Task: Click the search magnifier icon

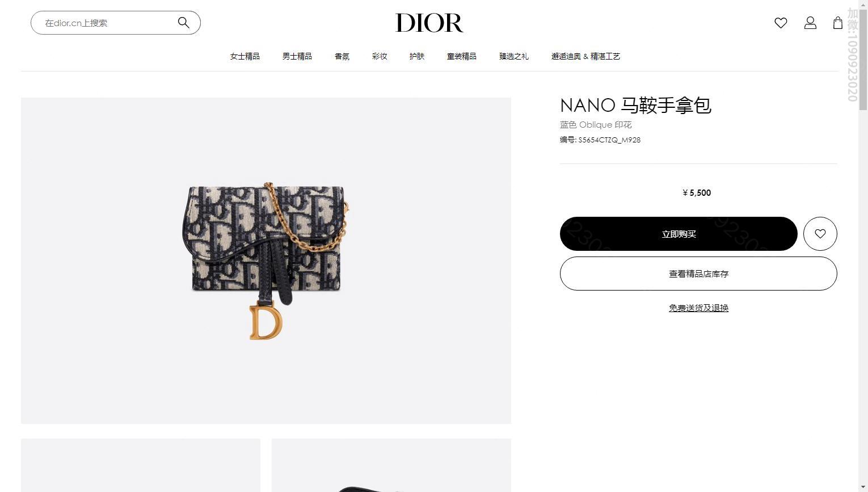Action: (183, 23)
